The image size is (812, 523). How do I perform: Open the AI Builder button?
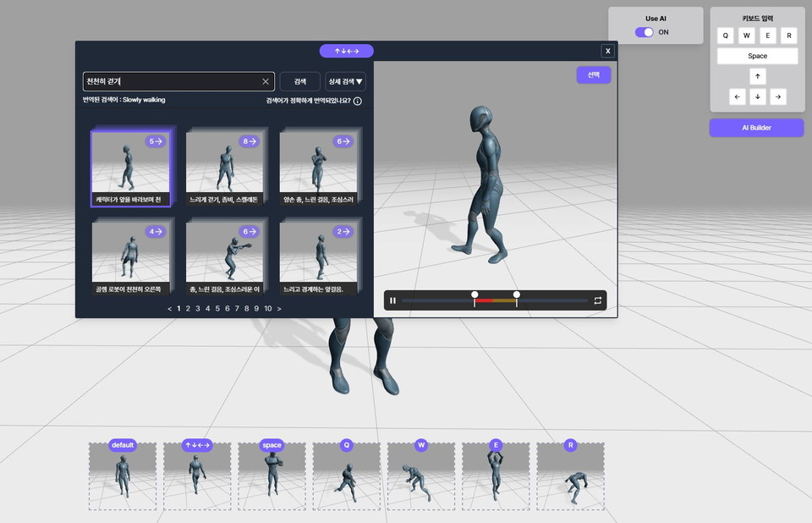(757, 128)
